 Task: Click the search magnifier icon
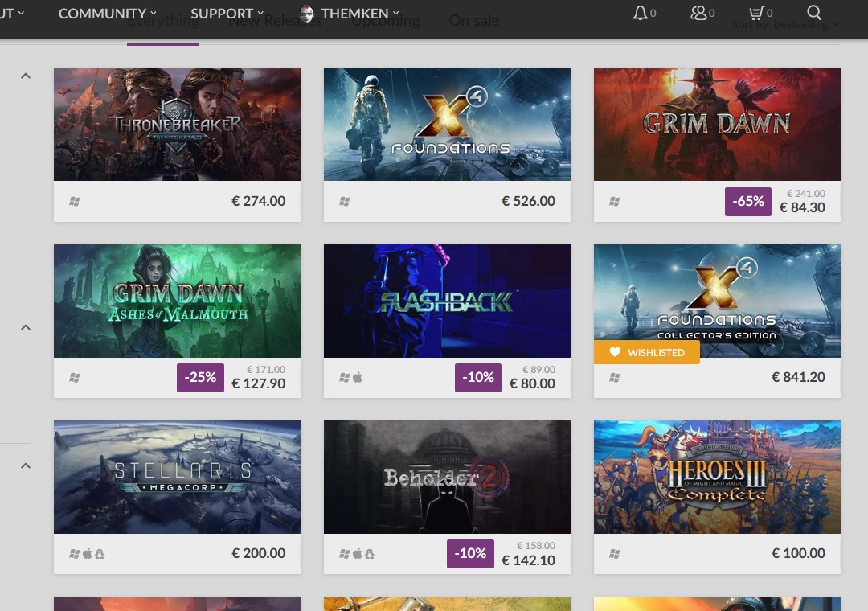tap(813, 13)
